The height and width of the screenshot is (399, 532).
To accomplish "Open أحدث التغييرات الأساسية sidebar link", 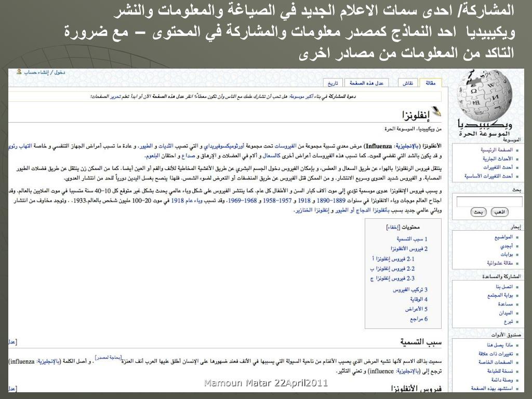I will pos(488,176).
